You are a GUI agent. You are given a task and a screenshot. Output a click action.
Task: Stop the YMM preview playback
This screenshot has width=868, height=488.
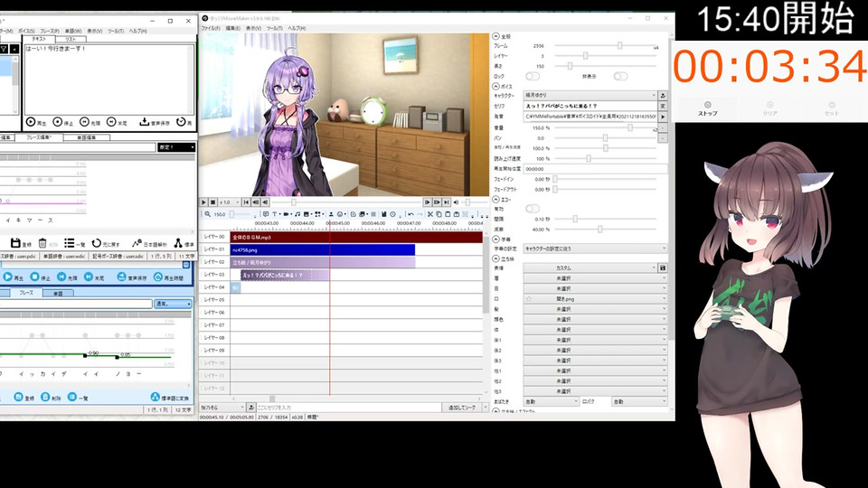[x=213, y=202]
